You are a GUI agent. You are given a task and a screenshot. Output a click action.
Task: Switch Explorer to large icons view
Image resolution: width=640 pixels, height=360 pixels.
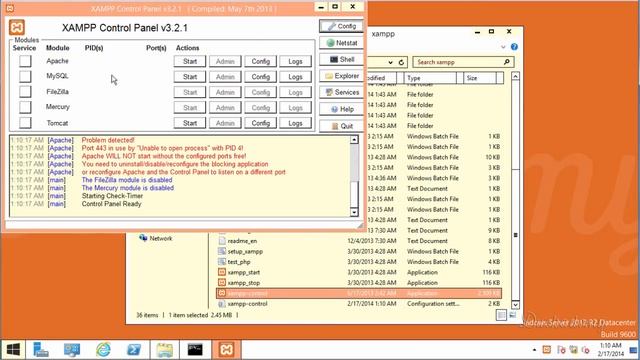[512, 315]
